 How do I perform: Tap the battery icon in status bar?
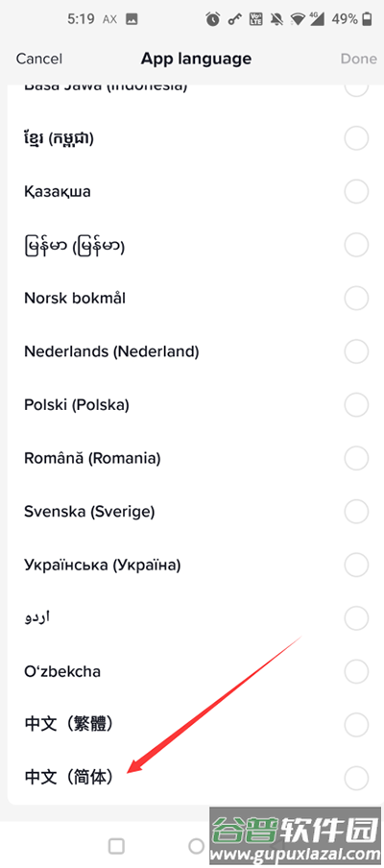pyautogui.click(x=367, y=19)
